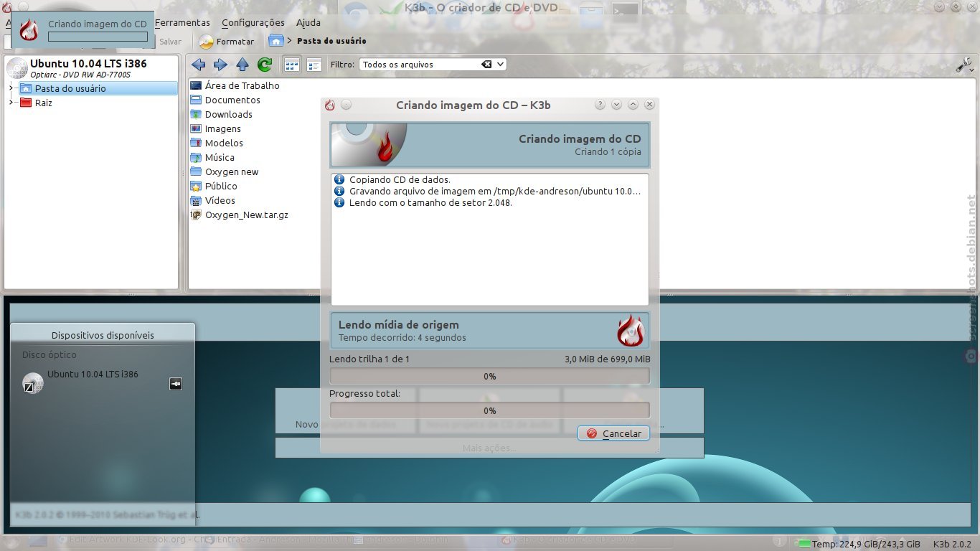Click the Mais ações button in main window

point(489,448)
